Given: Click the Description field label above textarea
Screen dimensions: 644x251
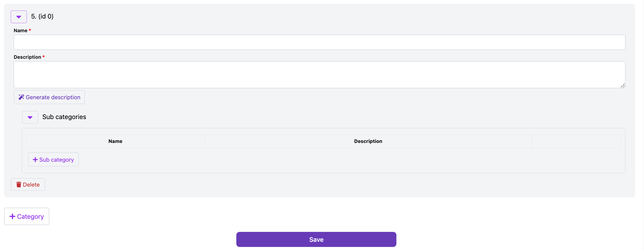Looking at the screenshot, I should tap(27, 57).
